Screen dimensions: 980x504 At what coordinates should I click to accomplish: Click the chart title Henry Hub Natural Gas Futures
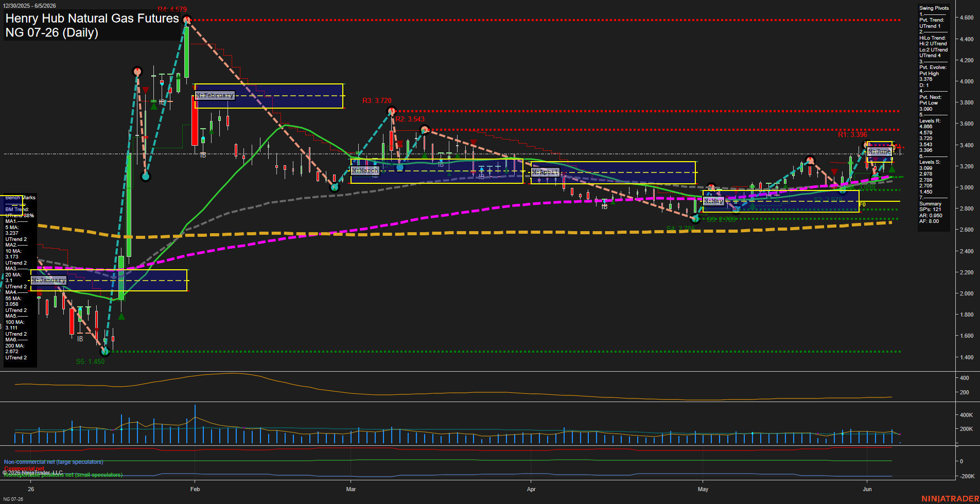click(x=92, y=19)
